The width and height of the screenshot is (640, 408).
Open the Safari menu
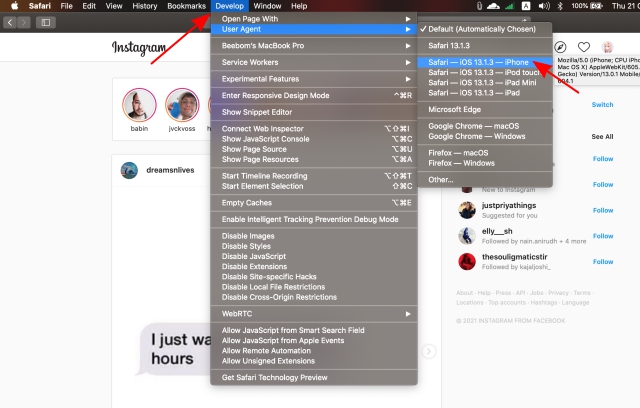[x=40, y=6]
